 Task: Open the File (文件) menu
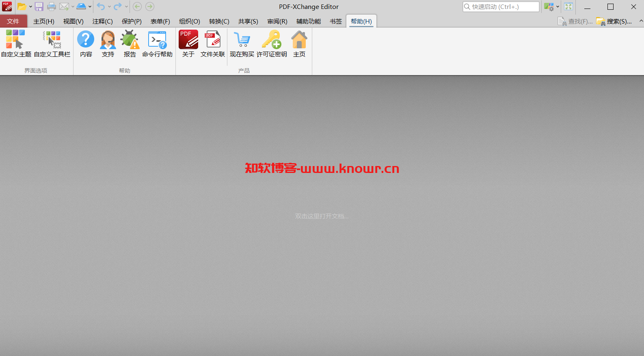[13, 21]
